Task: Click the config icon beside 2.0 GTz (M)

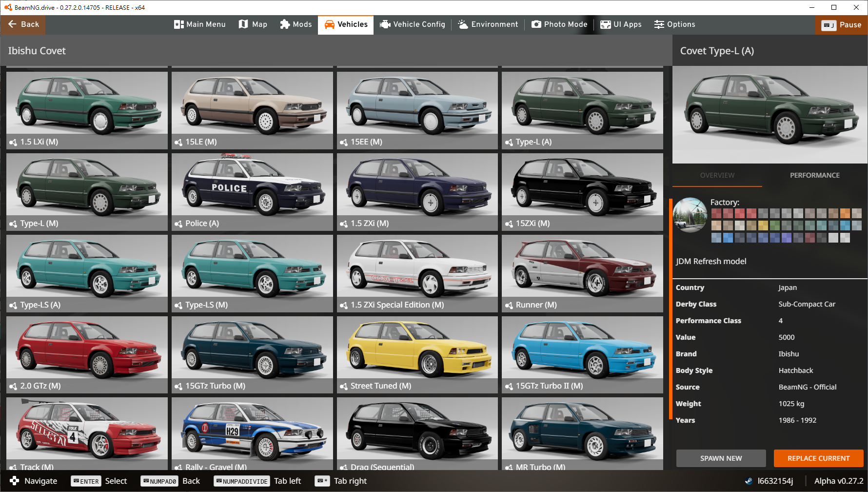Action: pos(13,387)
